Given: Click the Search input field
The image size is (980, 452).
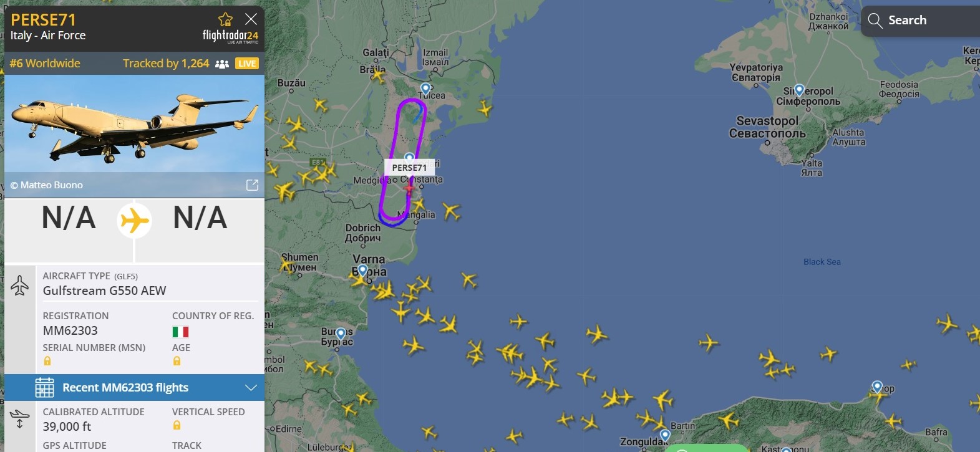Looking at the screenshot, I should coord(920,21).
